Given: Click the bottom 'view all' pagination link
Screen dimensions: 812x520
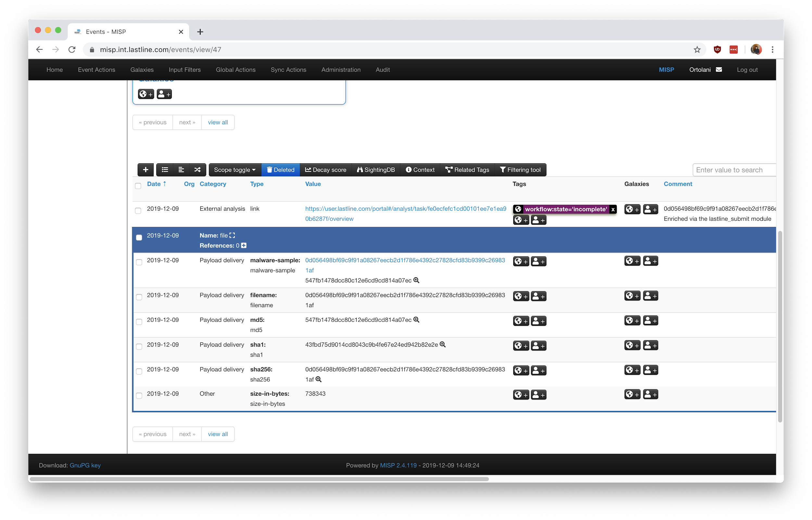Looking at the screenshot, I should pyautogui.click(x=218, y=434).
